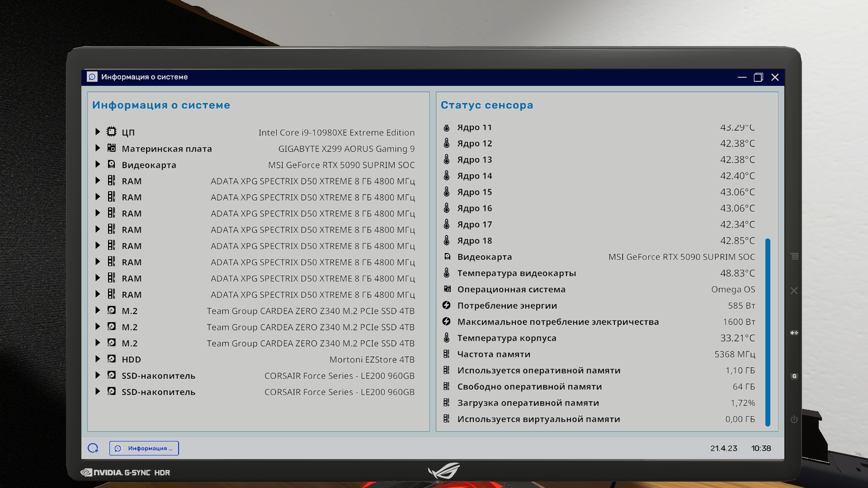The width and height of the screenshot is (868, 488).
Task: Click the thermometer icon for Ядро 14
Action: coord(447,176)
